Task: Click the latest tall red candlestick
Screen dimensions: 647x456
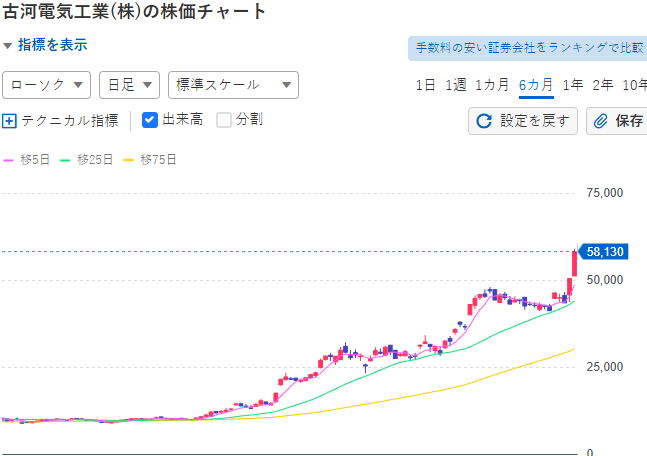Action: pyautogui.click(x=574, y=263)
